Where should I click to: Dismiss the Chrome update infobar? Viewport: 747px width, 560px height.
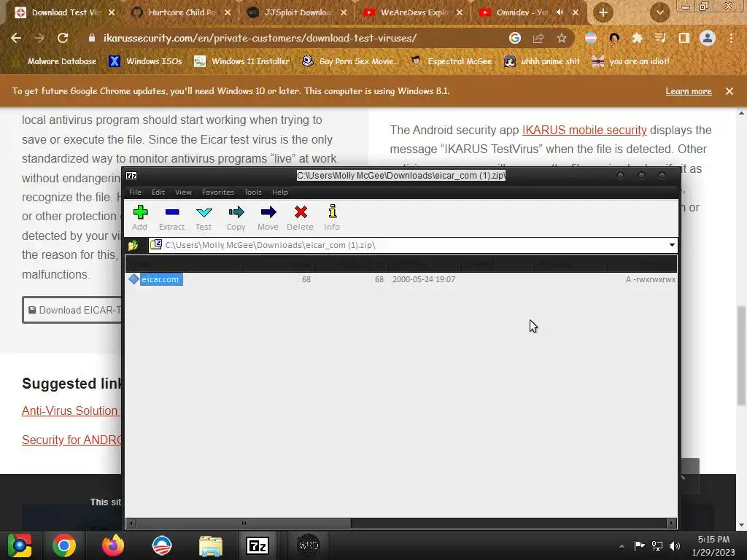pyautogui.click(x=729, y=91)
